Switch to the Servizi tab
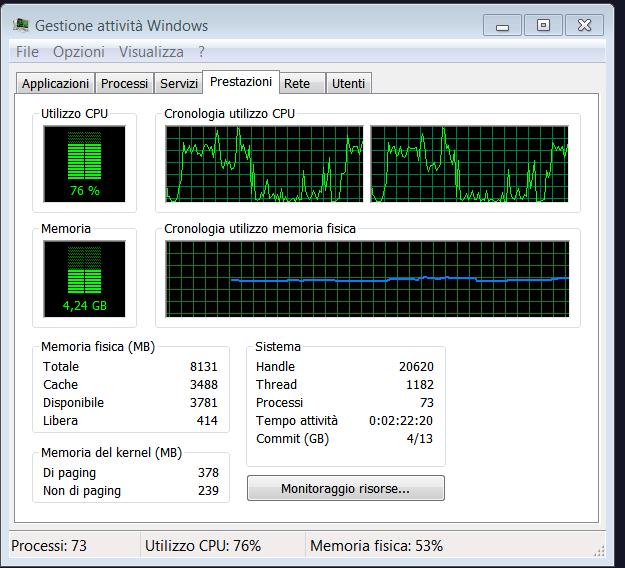This screenshot has width=625, height=568. (179, 84)
